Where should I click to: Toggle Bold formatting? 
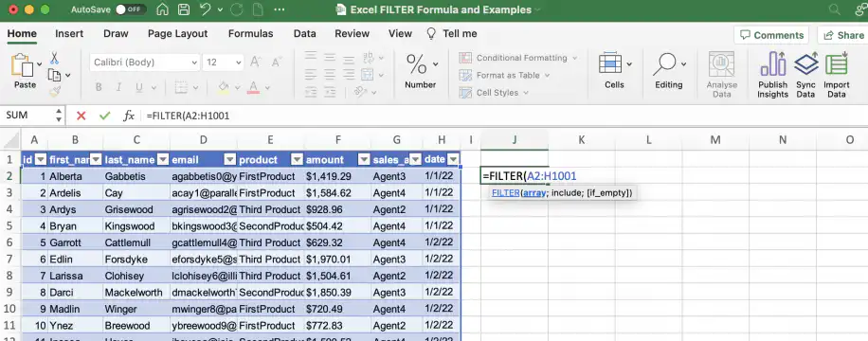pyautogui.click(x=99, y=87)
